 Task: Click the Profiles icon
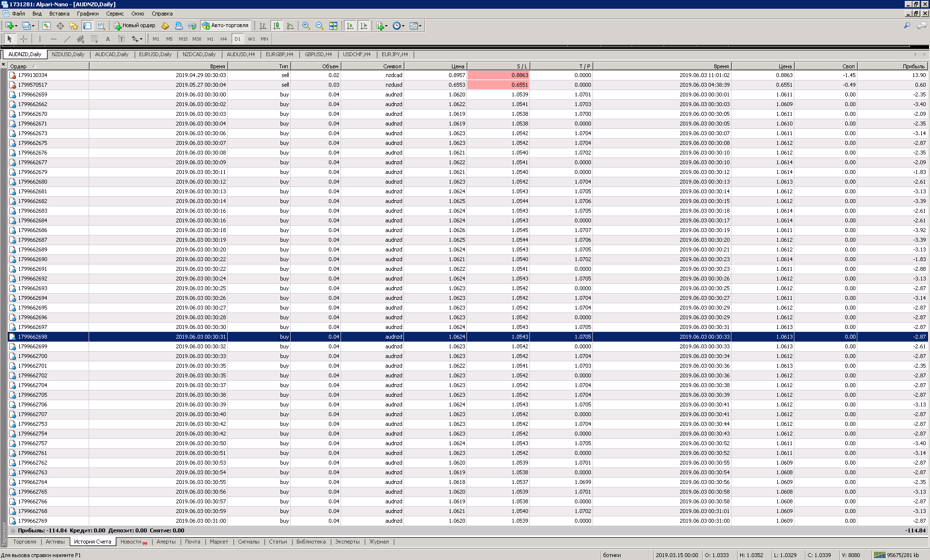click(x=26, y=26)
